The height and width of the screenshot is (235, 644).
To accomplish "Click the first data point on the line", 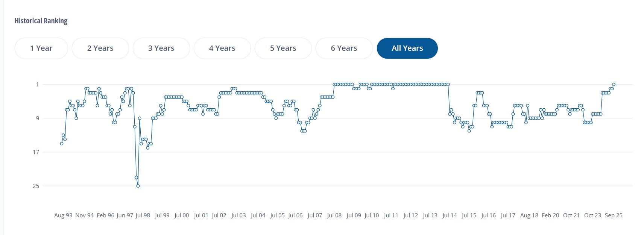I will click(x=62, y=144).
